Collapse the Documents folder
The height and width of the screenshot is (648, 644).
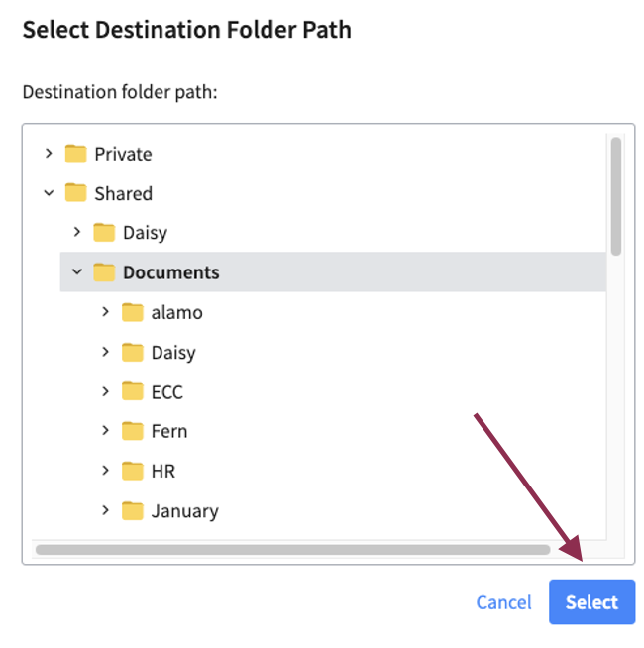[77, 272]
